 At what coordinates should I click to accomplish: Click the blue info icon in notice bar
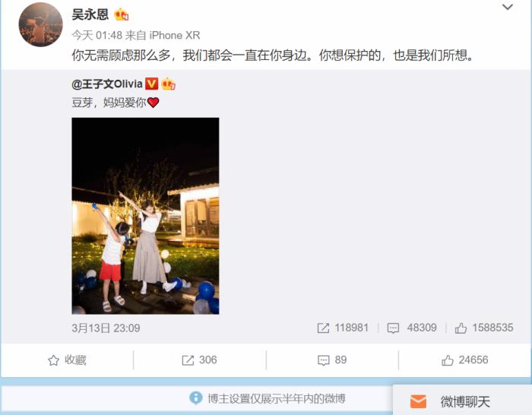pyautogui.click(x=196, y=398)
